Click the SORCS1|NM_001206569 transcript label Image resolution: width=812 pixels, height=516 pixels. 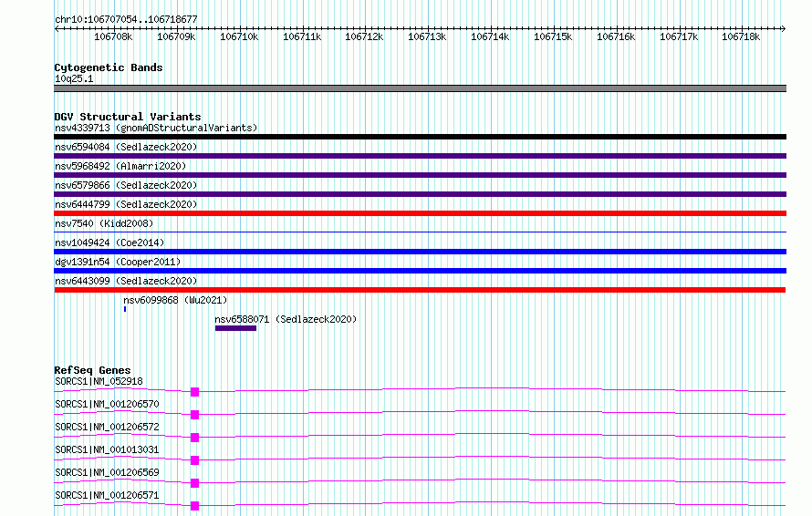(x=107, y=472)
